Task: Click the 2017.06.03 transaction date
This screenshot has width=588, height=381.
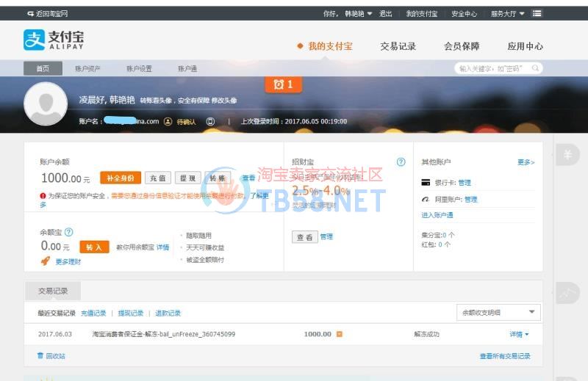Action: click(54, 334)
